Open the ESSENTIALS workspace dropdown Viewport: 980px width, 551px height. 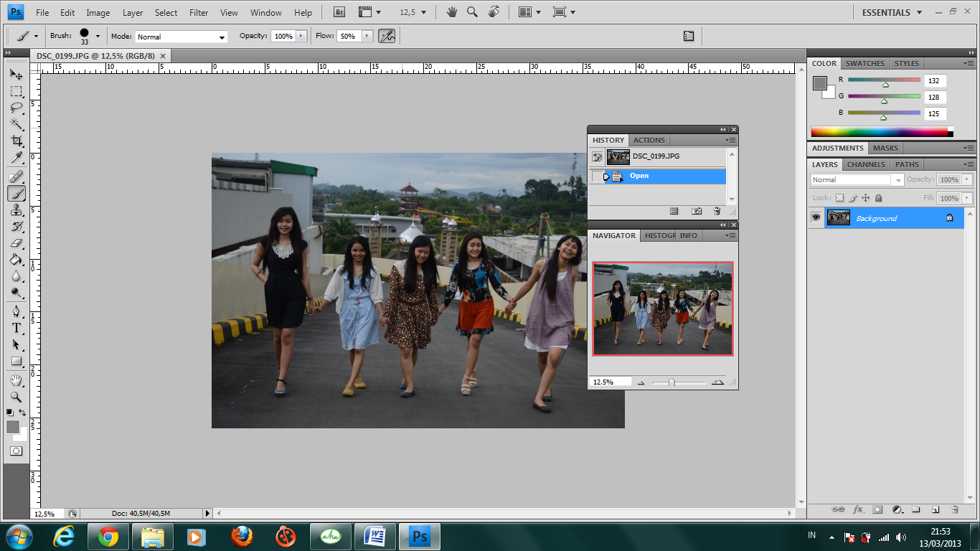click(891, 12)
